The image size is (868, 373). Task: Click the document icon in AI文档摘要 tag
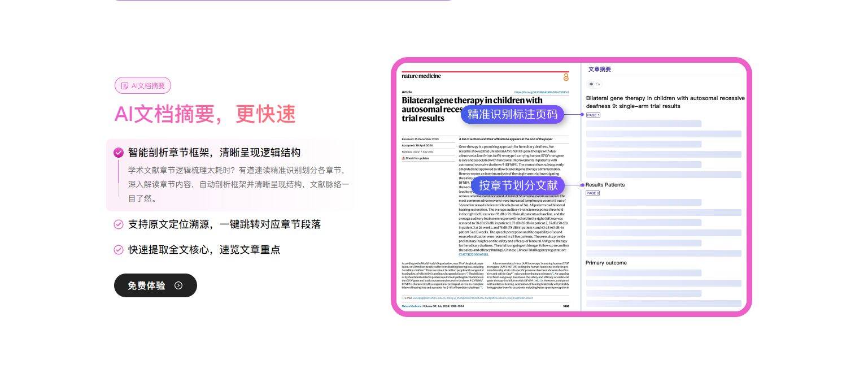click(x=125, y=85)
